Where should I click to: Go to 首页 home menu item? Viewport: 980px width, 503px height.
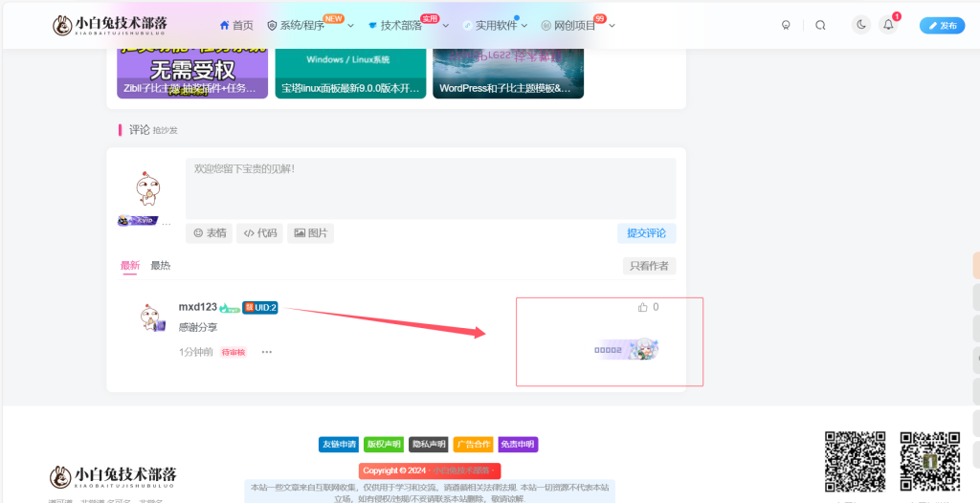coord(236,26)
